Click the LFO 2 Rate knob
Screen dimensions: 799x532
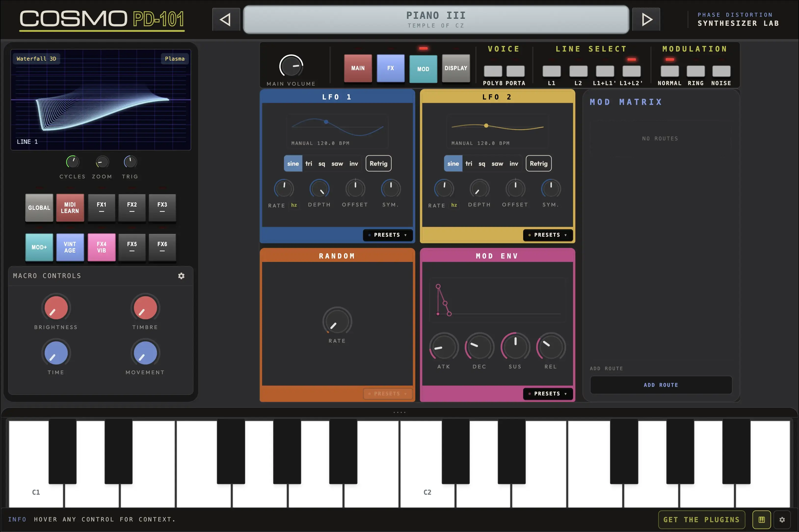[x=444, y=188]
